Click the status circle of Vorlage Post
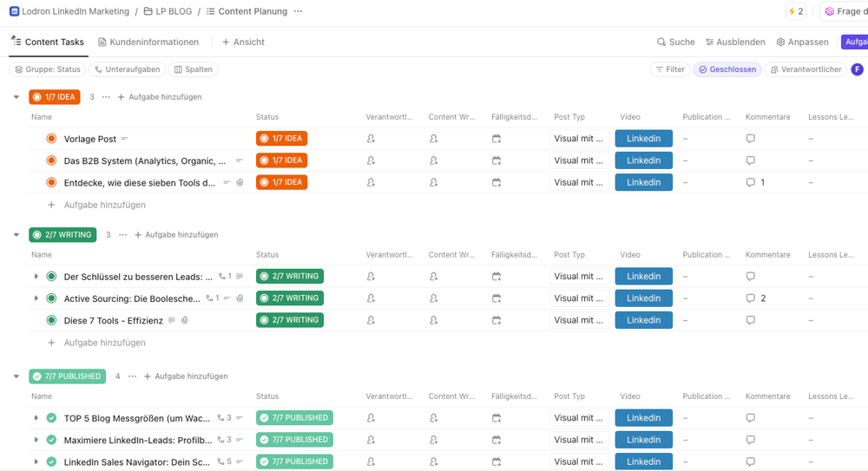 click(51, 139)
